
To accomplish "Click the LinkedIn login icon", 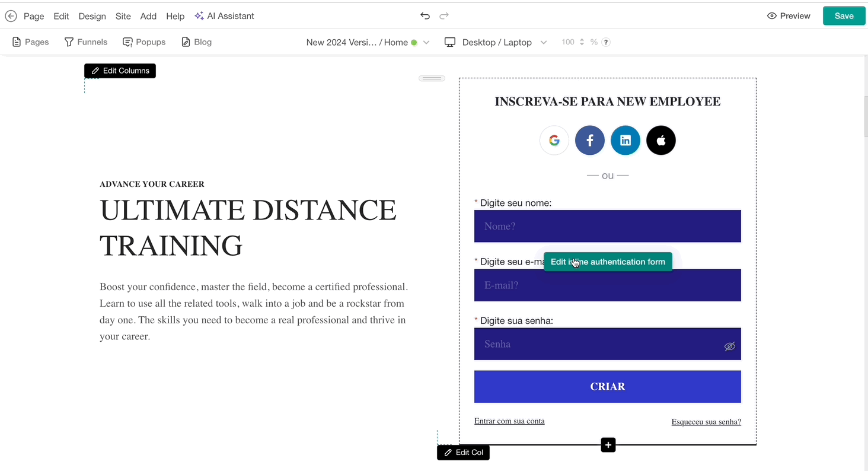I will (x=626, y=141).
